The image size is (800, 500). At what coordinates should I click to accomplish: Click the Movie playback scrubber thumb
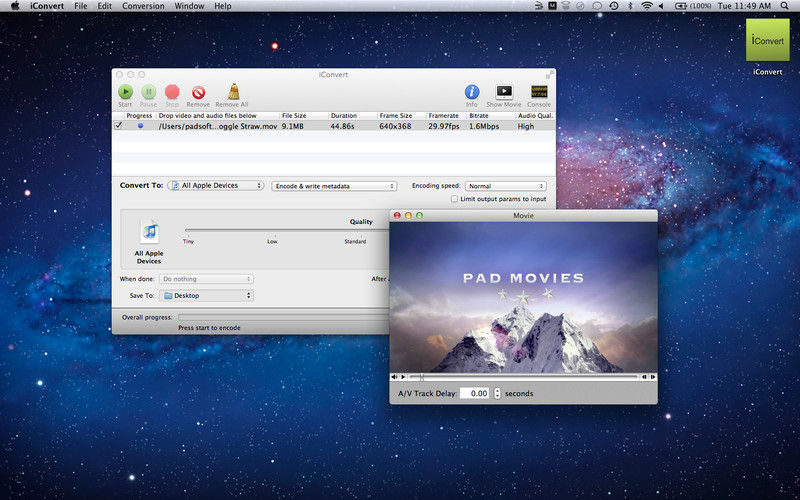point(421,377)
